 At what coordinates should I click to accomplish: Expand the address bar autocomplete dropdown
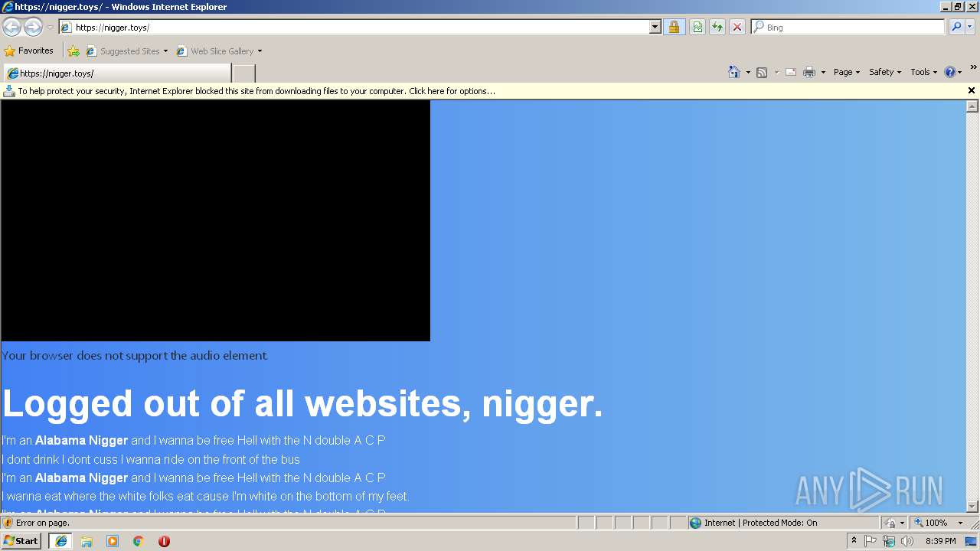(x=655, y=28)
